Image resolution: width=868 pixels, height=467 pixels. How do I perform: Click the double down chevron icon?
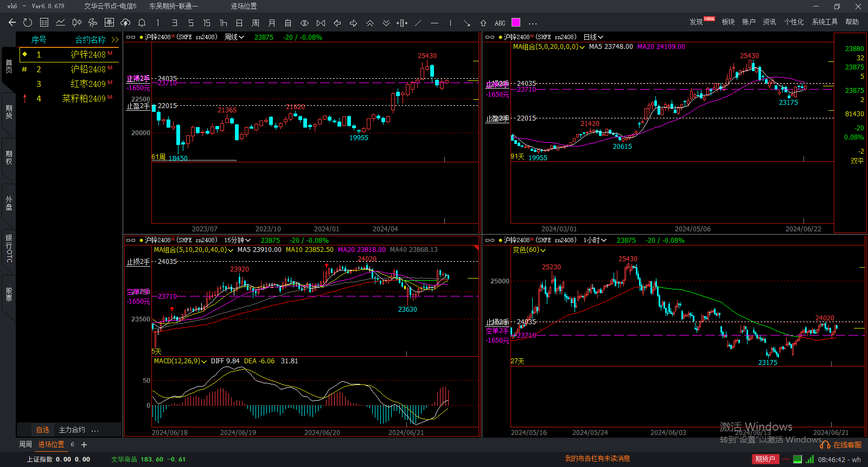click(x=386, y=23)
